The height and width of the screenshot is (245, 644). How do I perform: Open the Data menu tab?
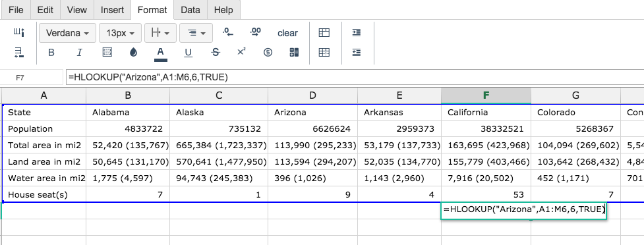coord(190,10)
